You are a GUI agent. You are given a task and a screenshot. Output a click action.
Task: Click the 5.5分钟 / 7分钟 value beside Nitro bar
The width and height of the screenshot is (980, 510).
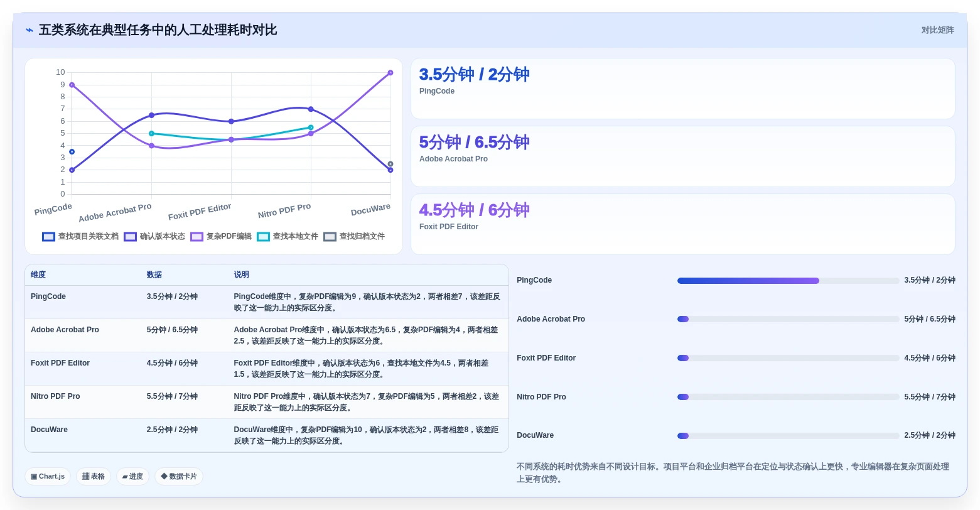pyautogui.click(x=930, y=397)
